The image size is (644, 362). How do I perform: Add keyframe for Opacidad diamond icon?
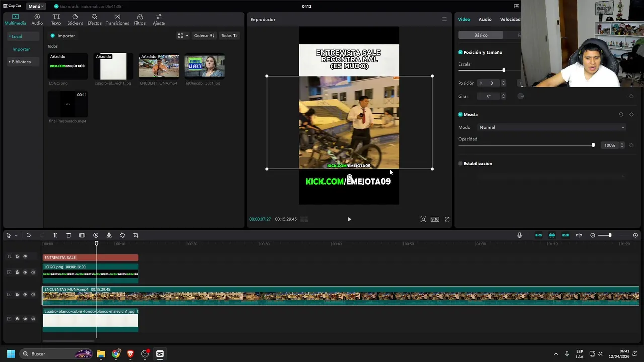631,145
